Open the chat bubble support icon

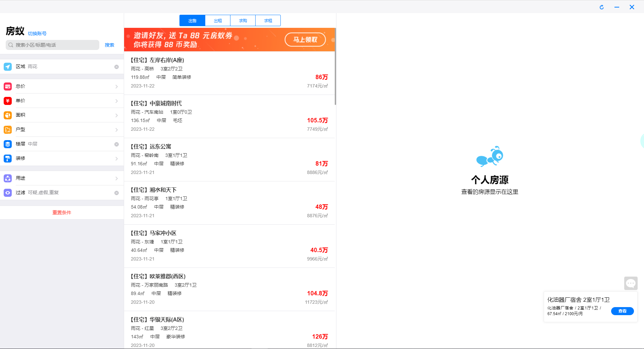631,283
